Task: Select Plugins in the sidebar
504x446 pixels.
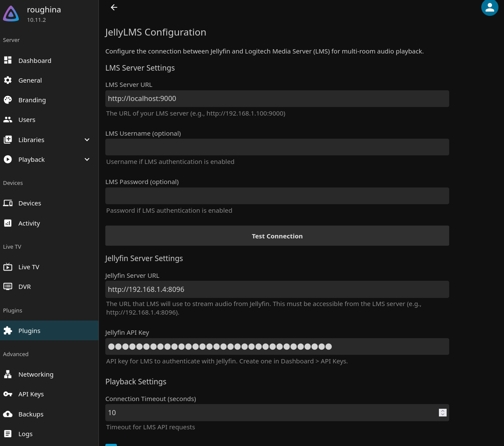Action: coord(29,330)
